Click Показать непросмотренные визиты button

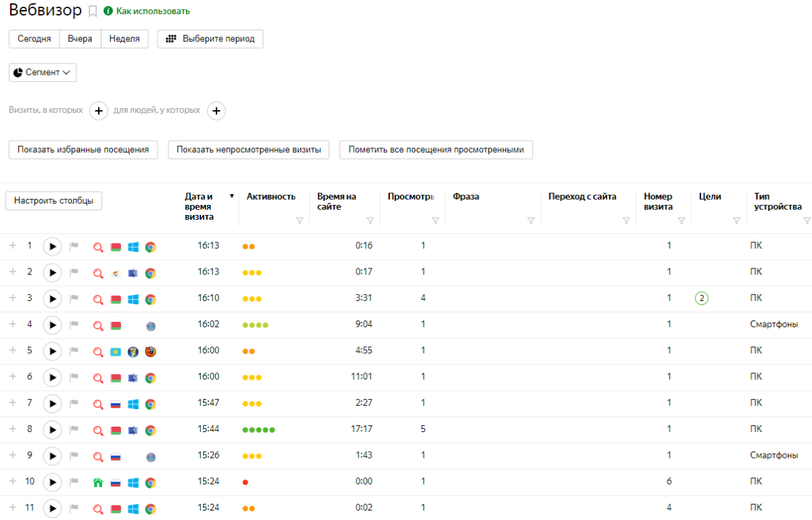tap(248, 149)
